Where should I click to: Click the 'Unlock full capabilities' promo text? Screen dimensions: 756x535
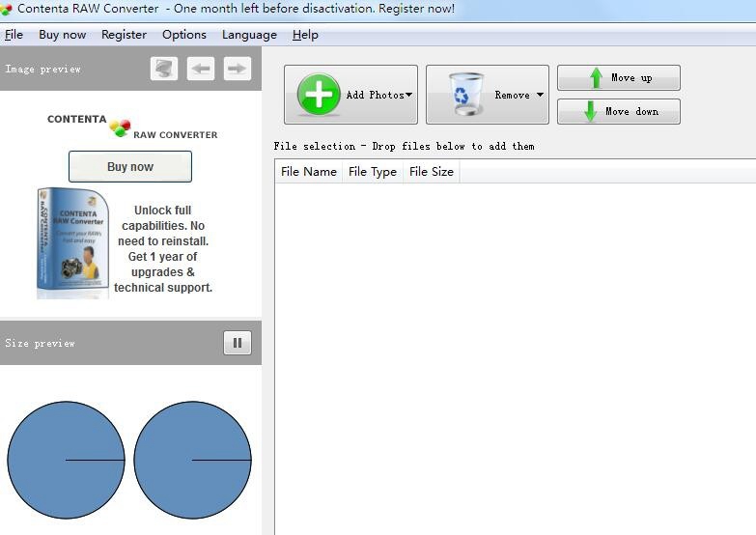(x=163, y=249)
